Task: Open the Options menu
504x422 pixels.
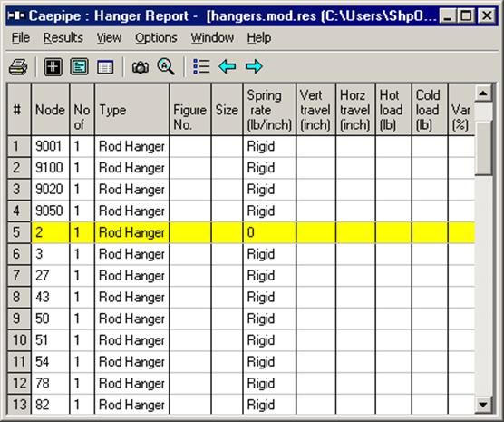Action: [156, 38]
